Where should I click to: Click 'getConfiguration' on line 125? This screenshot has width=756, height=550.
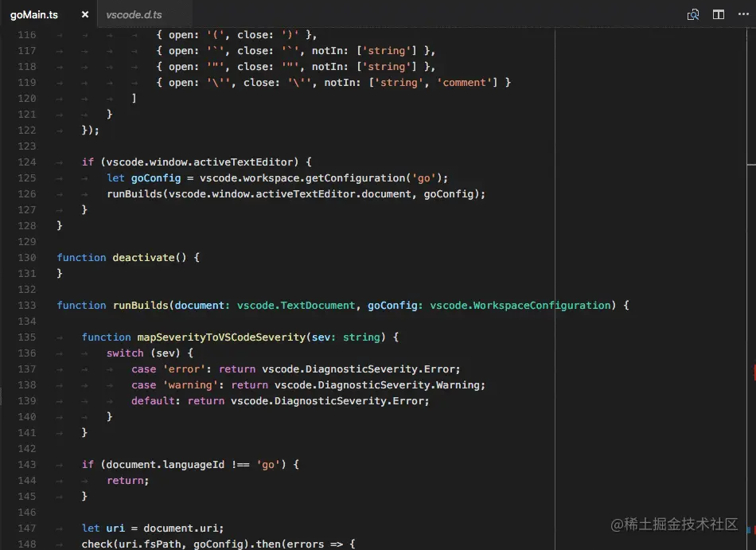click(356, 177)
